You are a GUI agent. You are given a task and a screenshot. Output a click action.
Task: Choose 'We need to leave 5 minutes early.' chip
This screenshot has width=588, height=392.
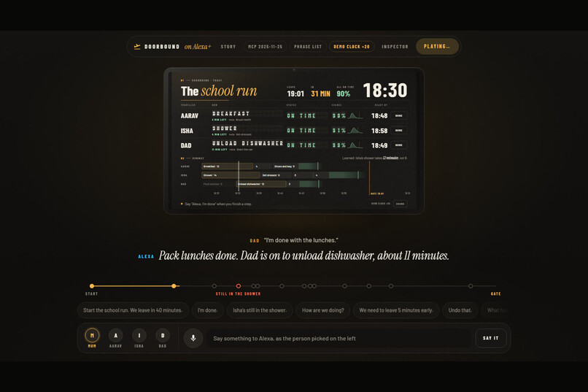[396, 310]
